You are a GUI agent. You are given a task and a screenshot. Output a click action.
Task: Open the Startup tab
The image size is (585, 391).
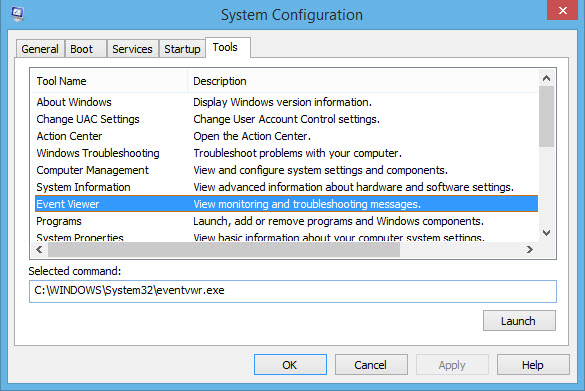(x=182, y=49)
